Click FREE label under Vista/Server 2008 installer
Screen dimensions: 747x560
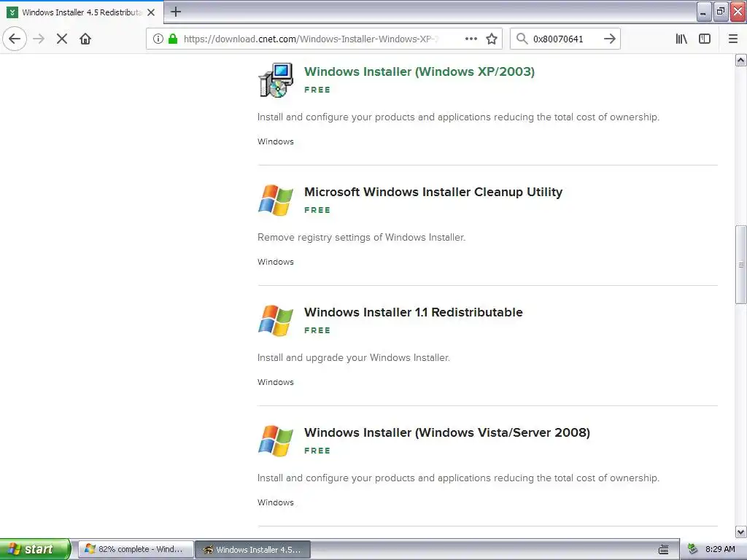point(317,451)
